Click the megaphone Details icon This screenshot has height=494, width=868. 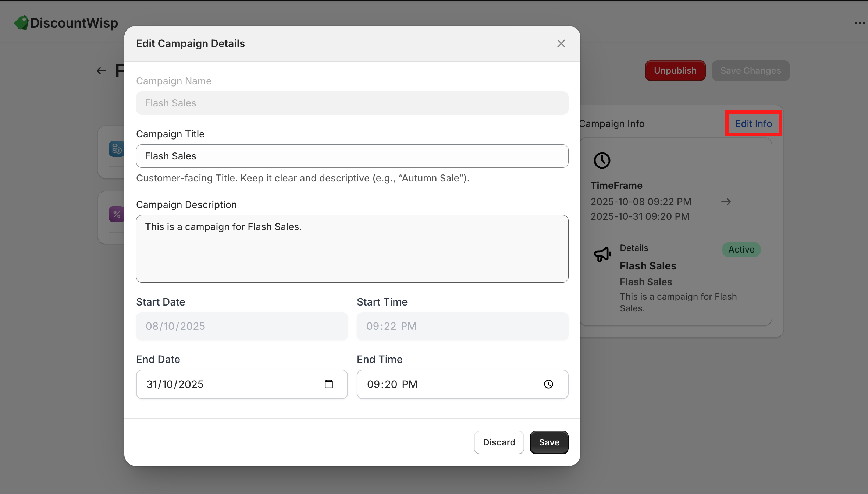tap(602, 254)
